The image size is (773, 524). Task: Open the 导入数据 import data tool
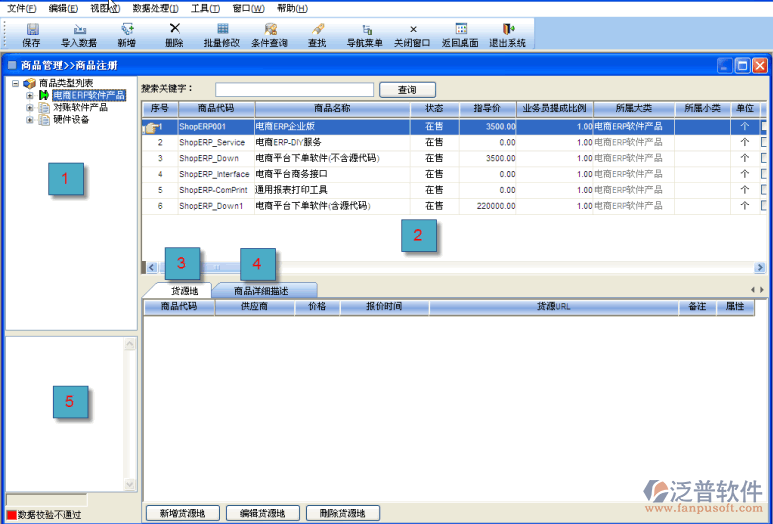pos(79,29)
